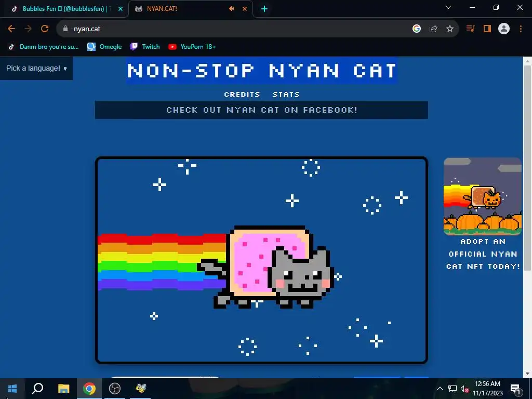
Task: Open the clock showing 12:56 AM
Action: pyautogui.click(x=487, y=389)
